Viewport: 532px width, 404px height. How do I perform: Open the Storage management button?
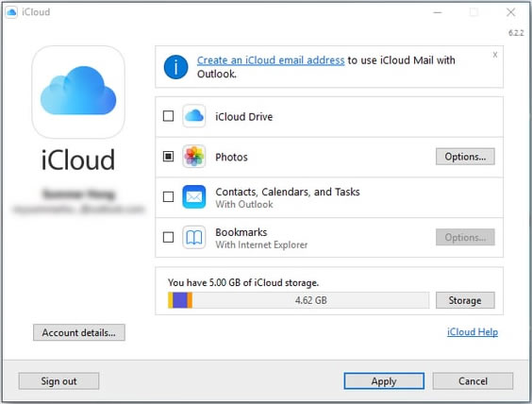click(x=465, y=300)
